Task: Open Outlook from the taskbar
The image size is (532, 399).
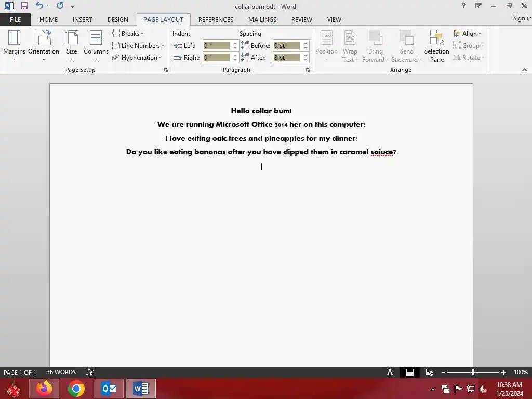Action: point(109,389)
